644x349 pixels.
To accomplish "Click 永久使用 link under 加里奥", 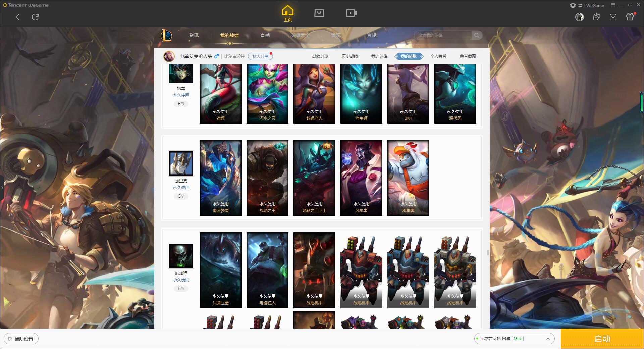I will point(181,188).
